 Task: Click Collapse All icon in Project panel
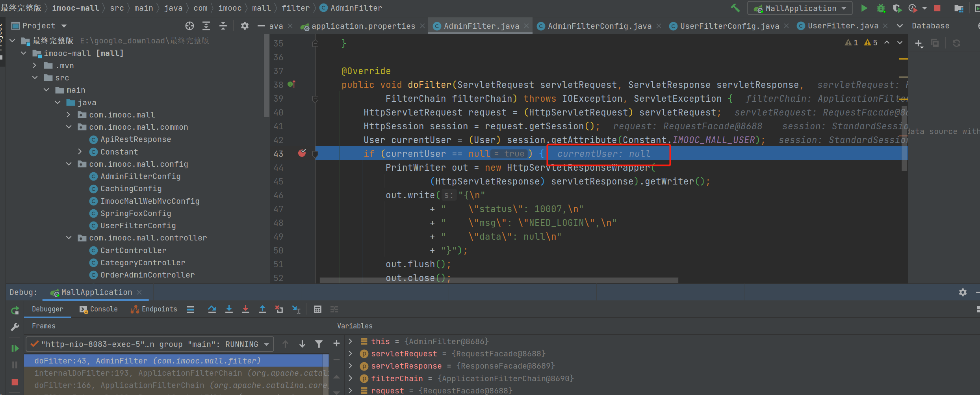pyautogui.click(x=223, y=26)
